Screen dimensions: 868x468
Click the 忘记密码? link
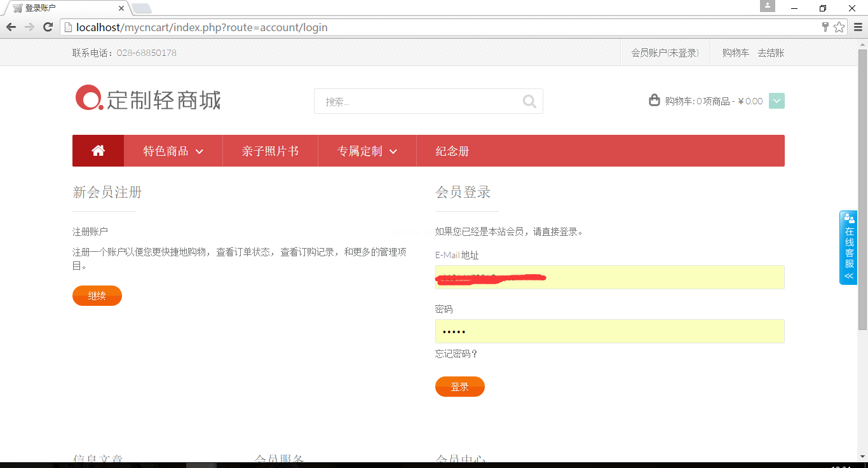(456, 354)
